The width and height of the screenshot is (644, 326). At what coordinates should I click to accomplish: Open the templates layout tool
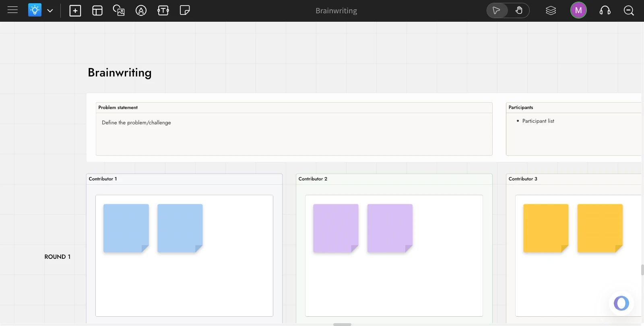click(97, 10)
